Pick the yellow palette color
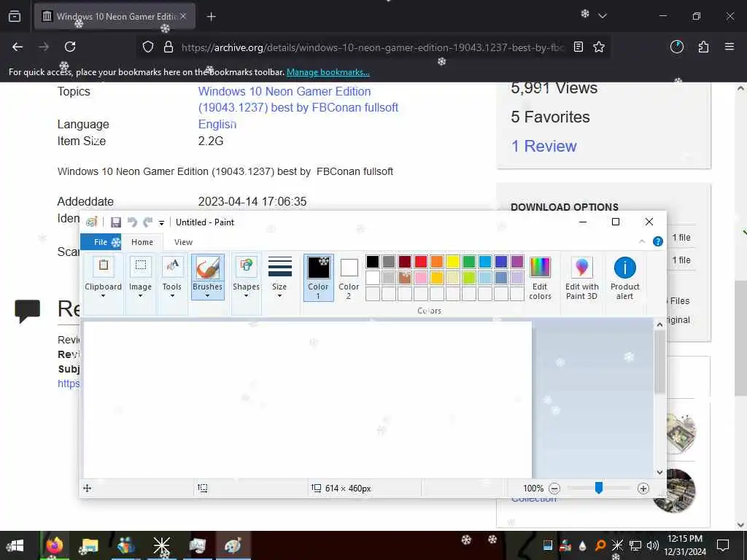Image resolution: width=747 pixels, height=560 pixels. [x=452, y=262]
